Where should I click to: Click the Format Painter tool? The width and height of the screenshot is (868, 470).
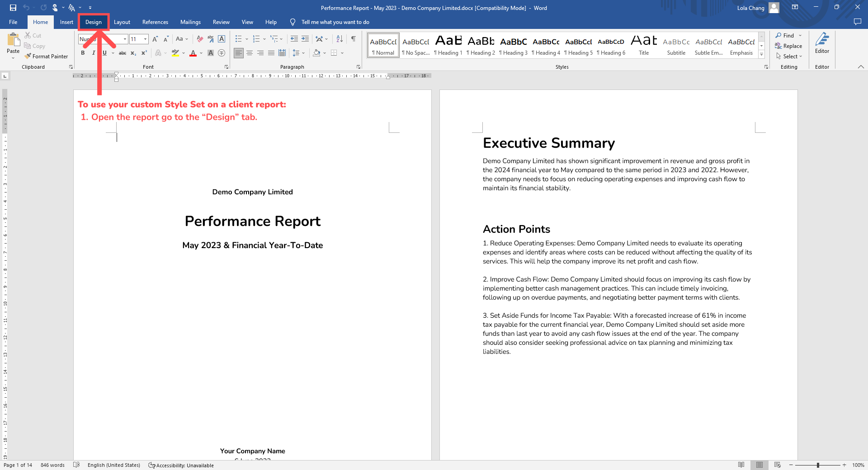point(47,56)
